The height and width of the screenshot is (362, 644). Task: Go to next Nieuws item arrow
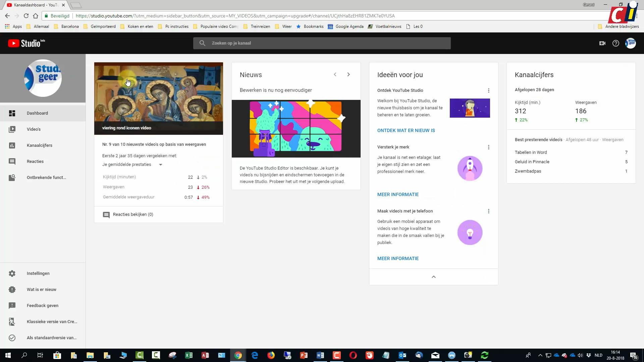click(348, 74)
